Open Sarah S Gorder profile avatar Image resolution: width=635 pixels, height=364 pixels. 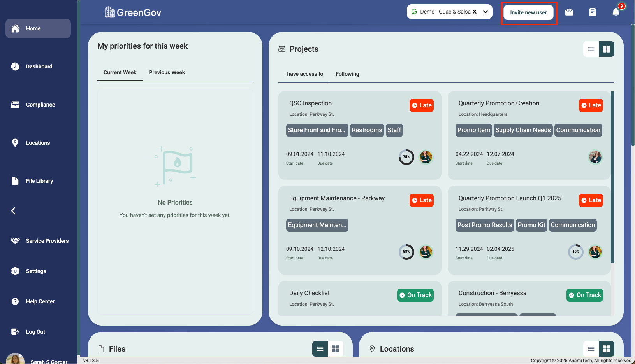coord(15,359)
